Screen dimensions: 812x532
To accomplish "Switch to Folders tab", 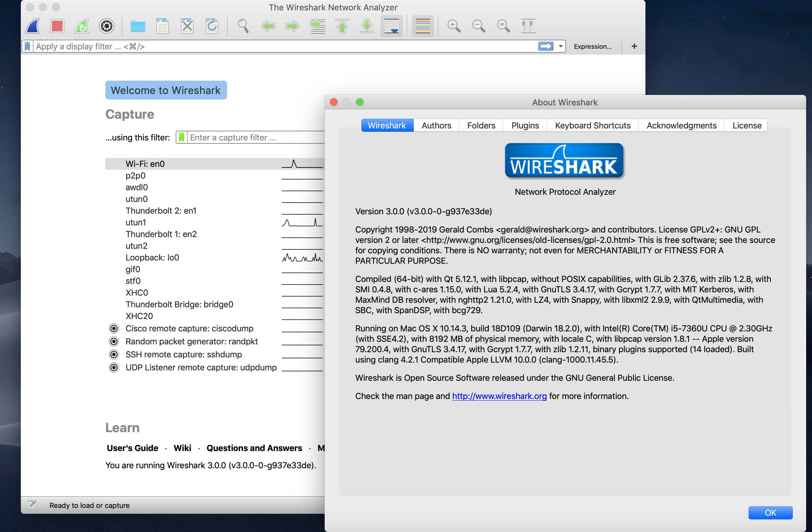I will 481,126.
